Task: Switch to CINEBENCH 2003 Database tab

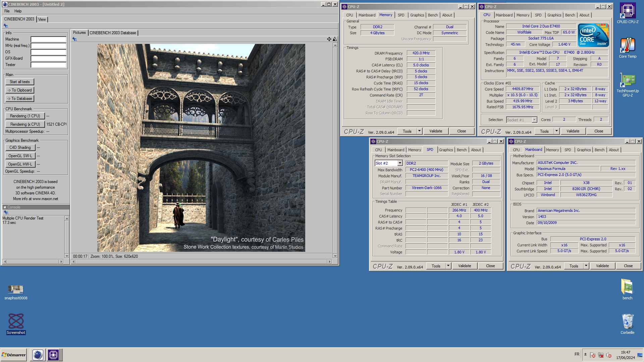Action: [113, 33]
